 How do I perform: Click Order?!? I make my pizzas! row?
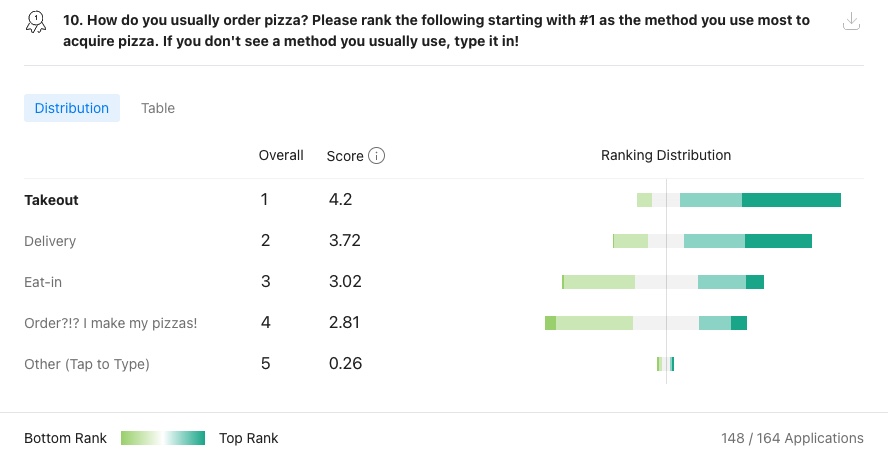[110, 323]
